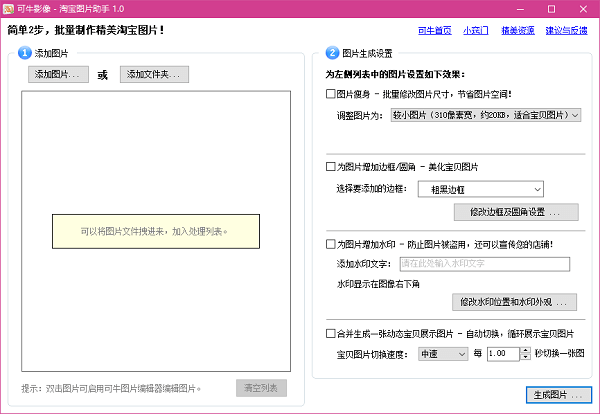Tick the 为图片增加水印 checkbox
The height and width of the screenshot is (414, 600).
coord(331,243)
